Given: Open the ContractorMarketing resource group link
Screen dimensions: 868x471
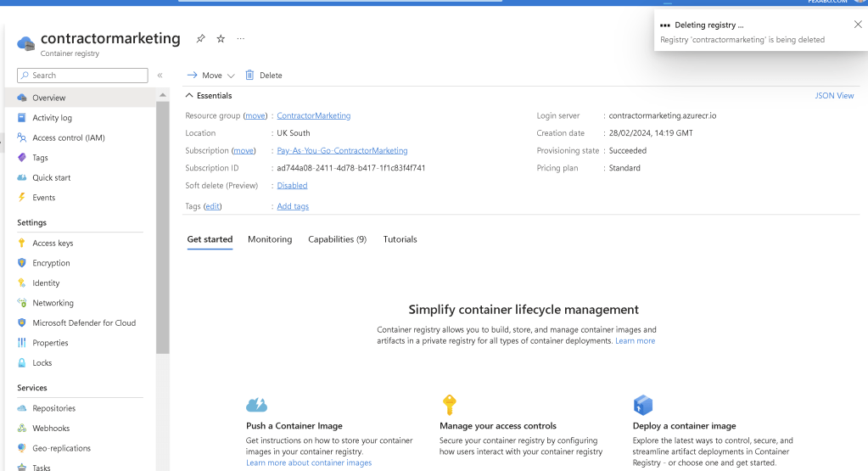Looking at the screenshot, I should click(313, 115).
